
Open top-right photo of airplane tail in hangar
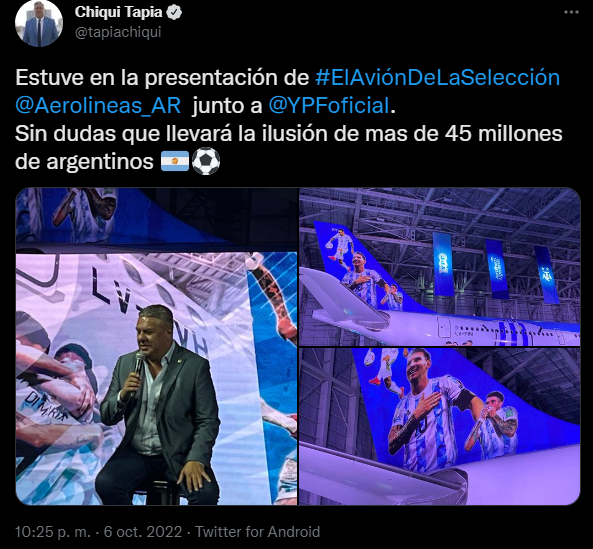point(439,267)
